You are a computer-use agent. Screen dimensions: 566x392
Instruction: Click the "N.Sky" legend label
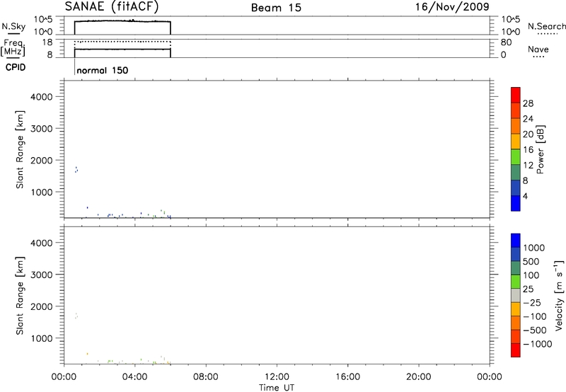13,26
